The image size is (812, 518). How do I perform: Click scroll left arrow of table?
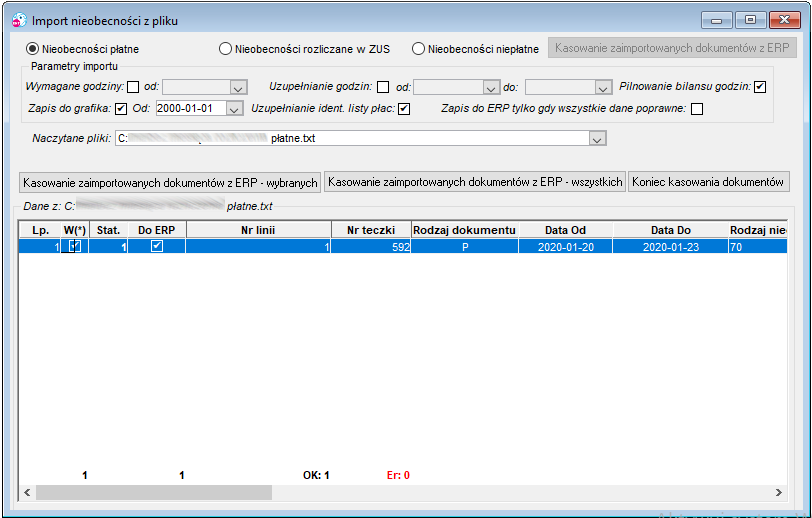[x=27, y=493]
